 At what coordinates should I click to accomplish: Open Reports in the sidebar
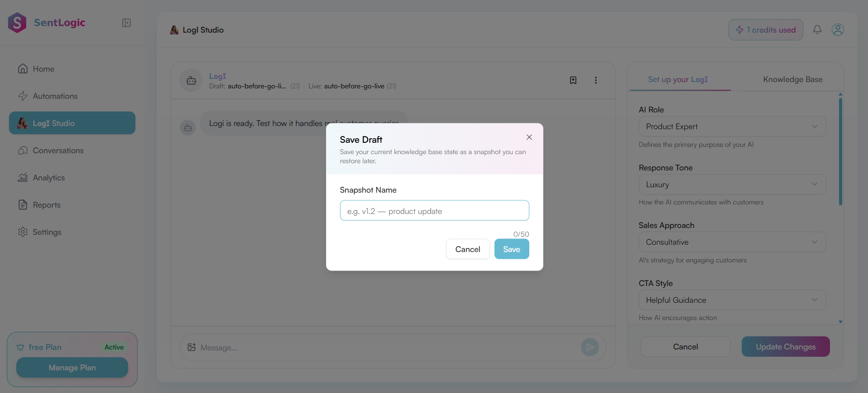click(72, 205)
